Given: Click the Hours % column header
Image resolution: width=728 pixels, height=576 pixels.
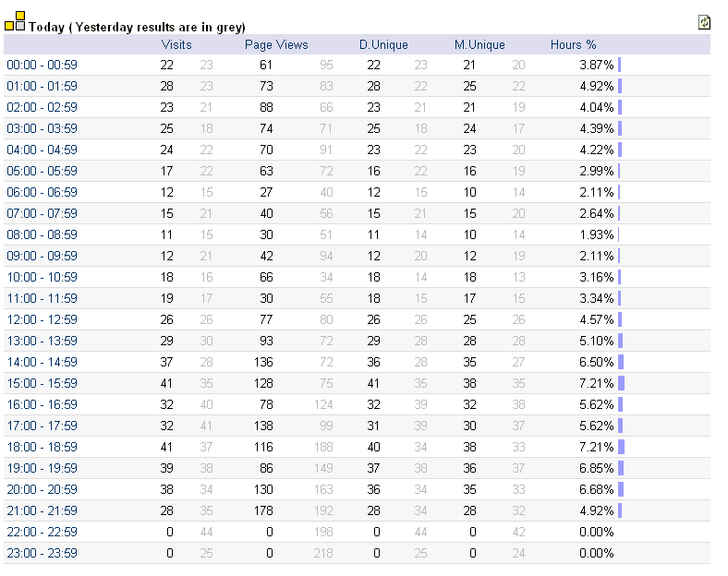Looking at the screenshot, I should pos(573,44).
